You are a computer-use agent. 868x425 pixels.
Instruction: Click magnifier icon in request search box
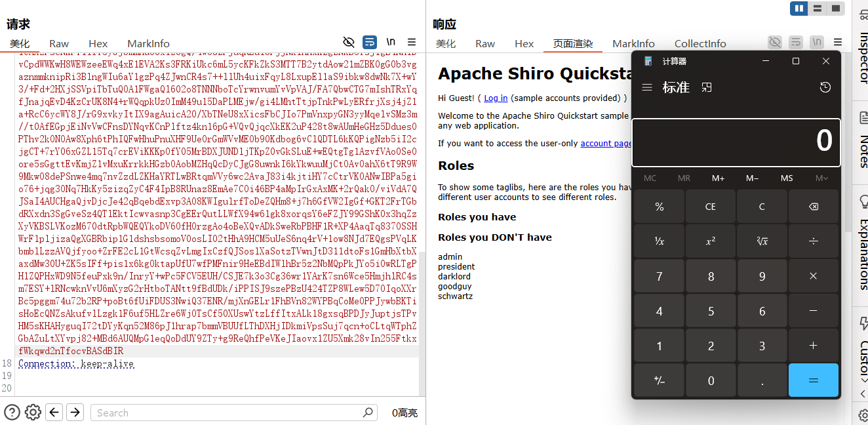[368, 413]
